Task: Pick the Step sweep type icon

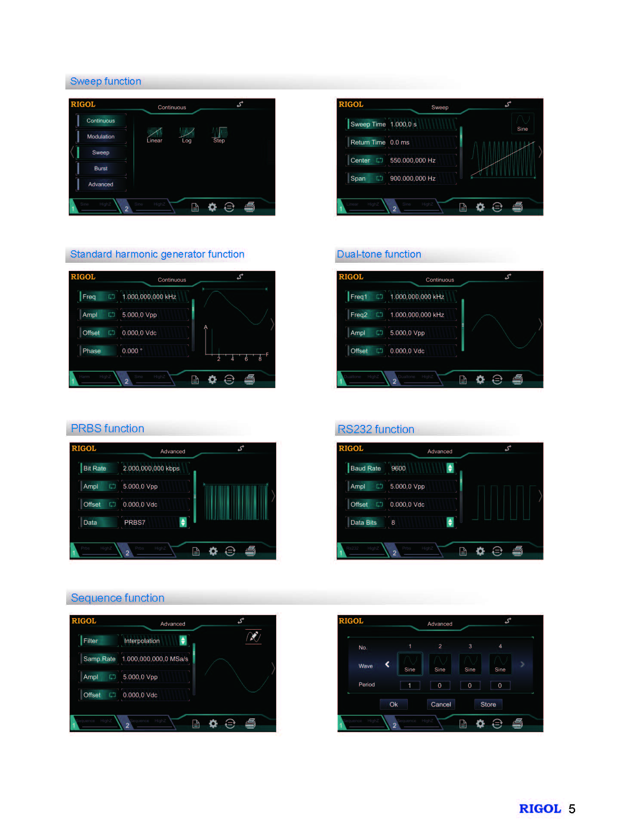Action: click(x=219, y=134)
